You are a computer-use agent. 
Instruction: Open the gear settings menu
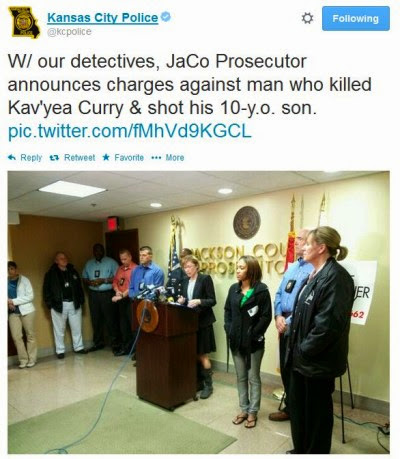pos(307,18)
